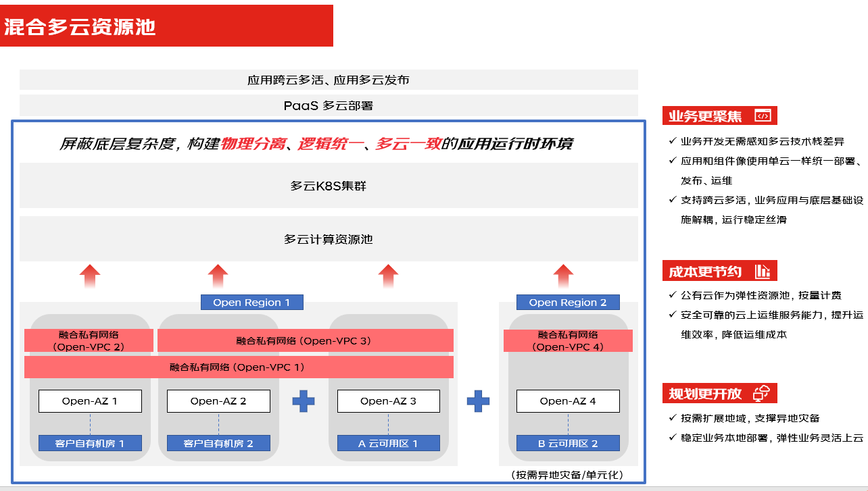Click the 客户自有机房 2 box
The image size is (868, 491).
(218, 444)
